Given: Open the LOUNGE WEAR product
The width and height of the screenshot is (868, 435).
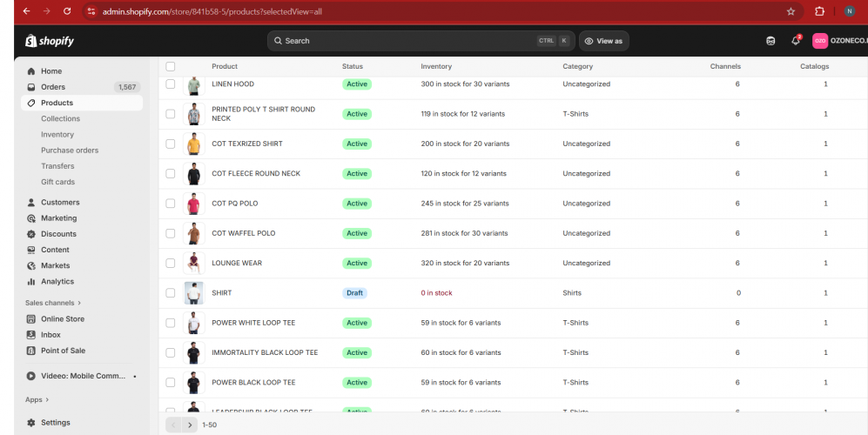Looking at the screenshot, I should click(237, 263).
